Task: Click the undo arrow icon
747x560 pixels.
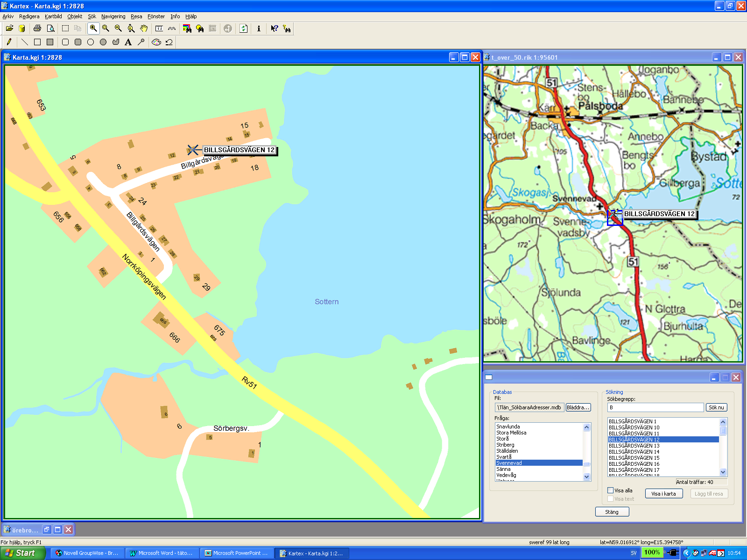Action: pos(169,42)
